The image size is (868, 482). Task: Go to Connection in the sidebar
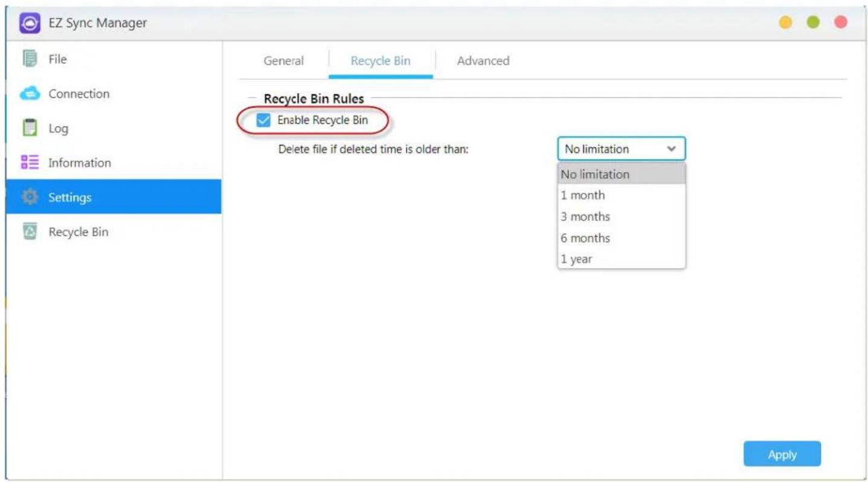[x=114, y=94]
